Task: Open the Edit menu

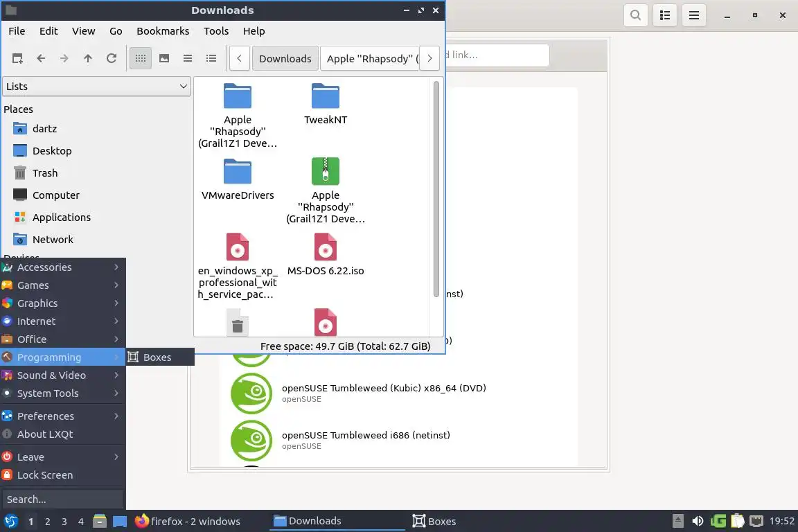Action: pos(48,31)
